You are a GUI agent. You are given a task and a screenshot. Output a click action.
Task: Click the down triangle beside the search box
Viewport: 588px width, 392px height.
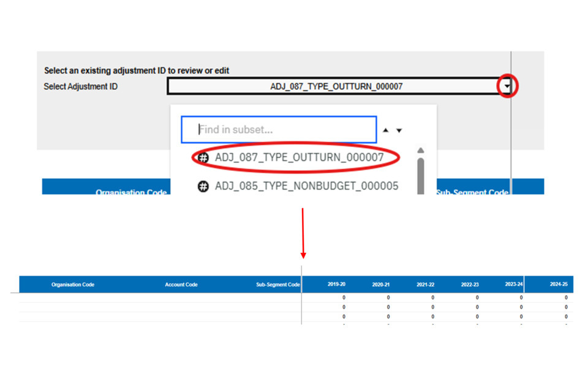(x=399, y=130)
